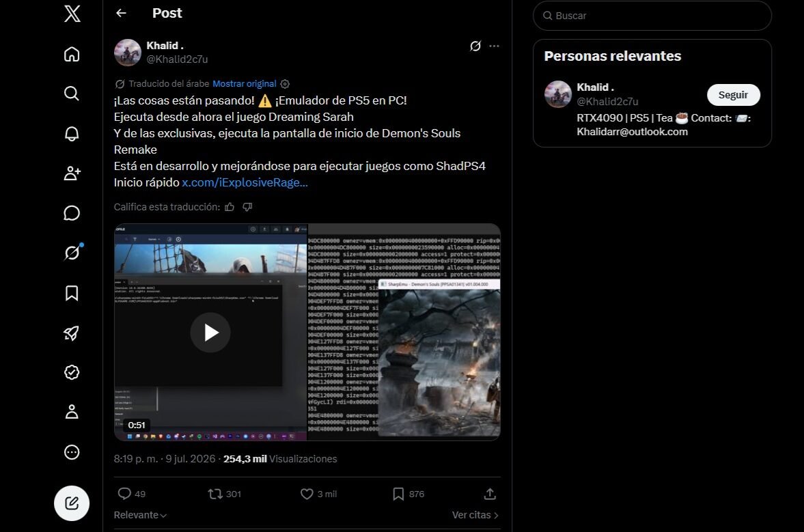Image resolution: width=804 pixels, height=532 pixels.
Task: Open translation settings gear icon
Action: (x=285, y=83)
